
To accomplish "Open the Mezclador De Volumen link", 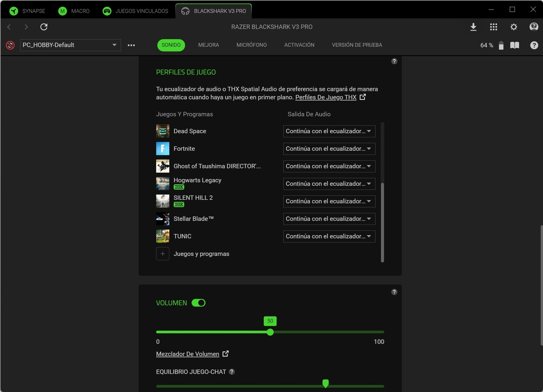I will [x=188, y=354].
